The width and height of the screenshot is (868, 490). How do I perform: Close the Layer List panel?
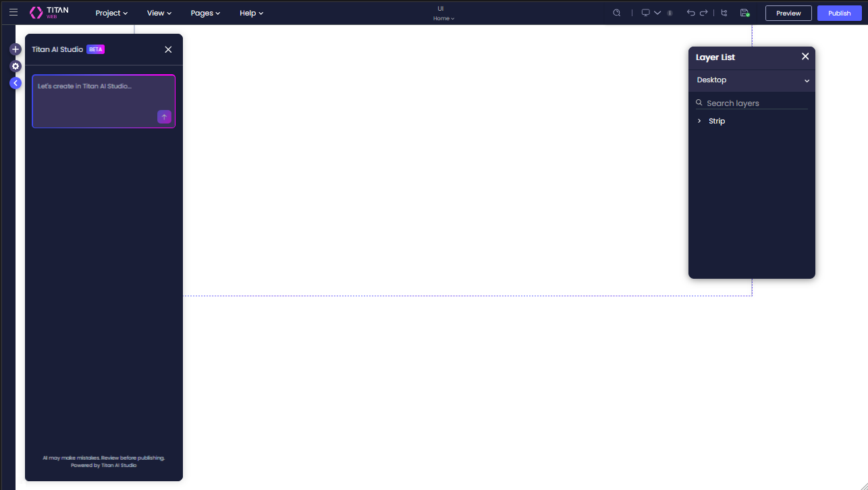click(805, 57)
